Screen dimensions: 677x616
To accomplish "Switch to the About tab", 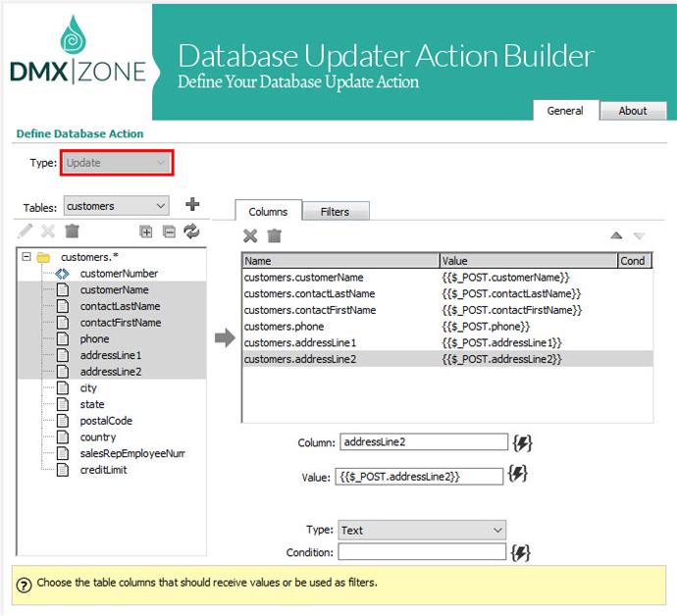I will (x=633, y=111).
